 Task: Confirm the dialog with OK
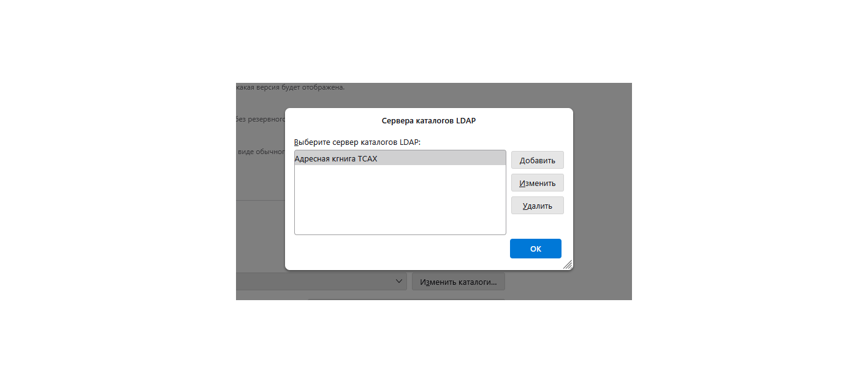pos(535,249)
